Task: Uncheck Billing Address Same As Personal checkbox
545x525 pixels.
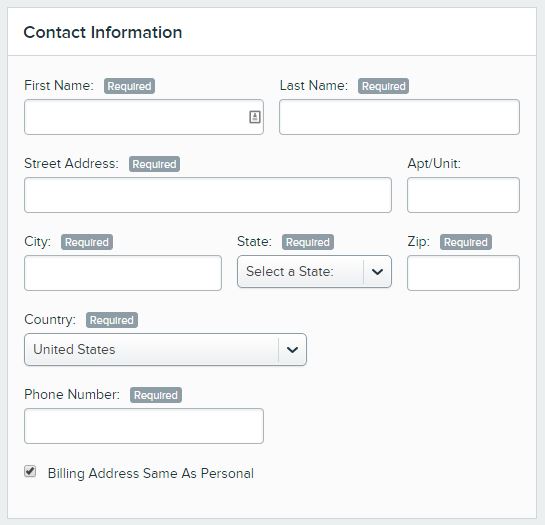Action: pyautogui.click(x=30, y=471)
